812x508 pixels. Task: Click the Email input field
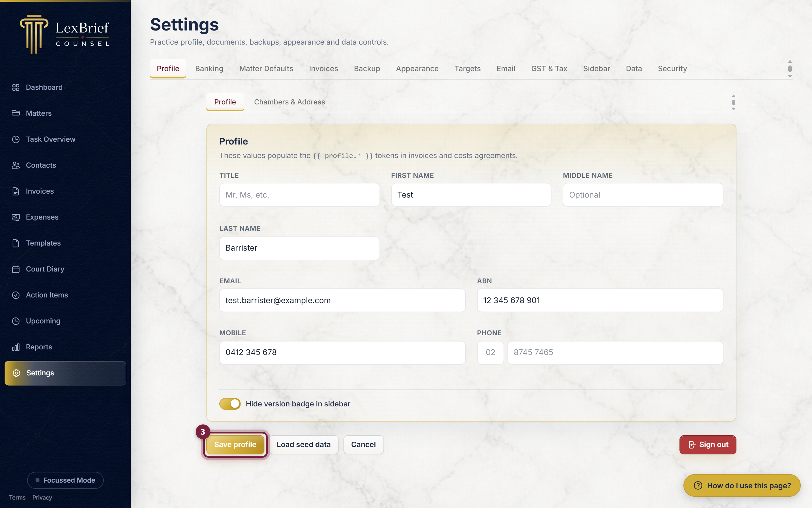(342, 300)
